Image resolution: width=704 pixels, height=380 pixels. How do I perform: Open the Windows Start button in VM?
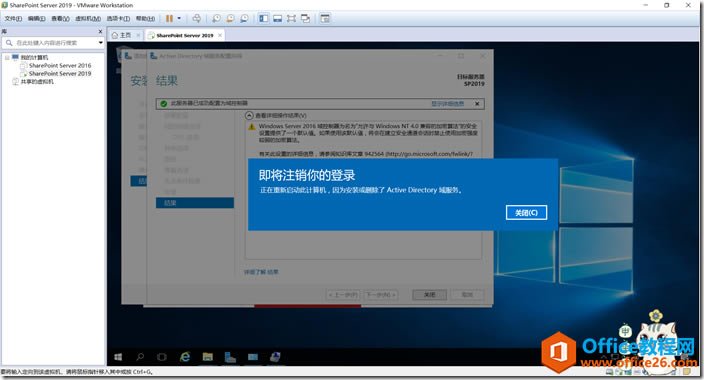point(118,357)
